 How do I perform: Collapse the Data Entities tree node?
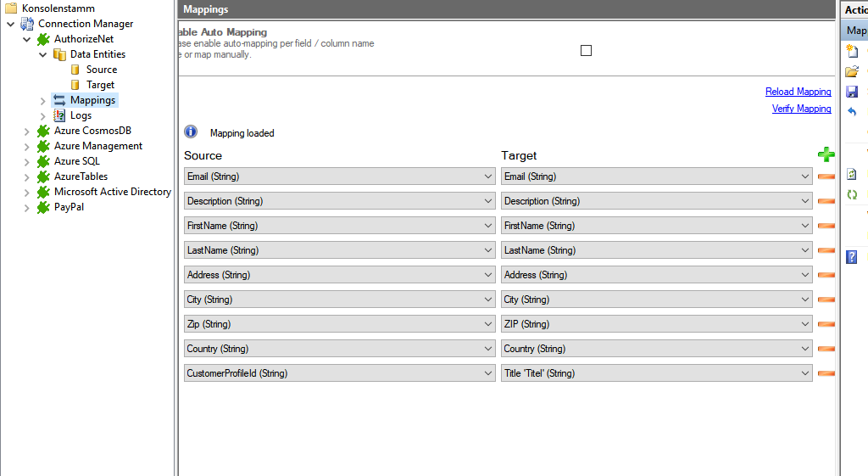43,54
